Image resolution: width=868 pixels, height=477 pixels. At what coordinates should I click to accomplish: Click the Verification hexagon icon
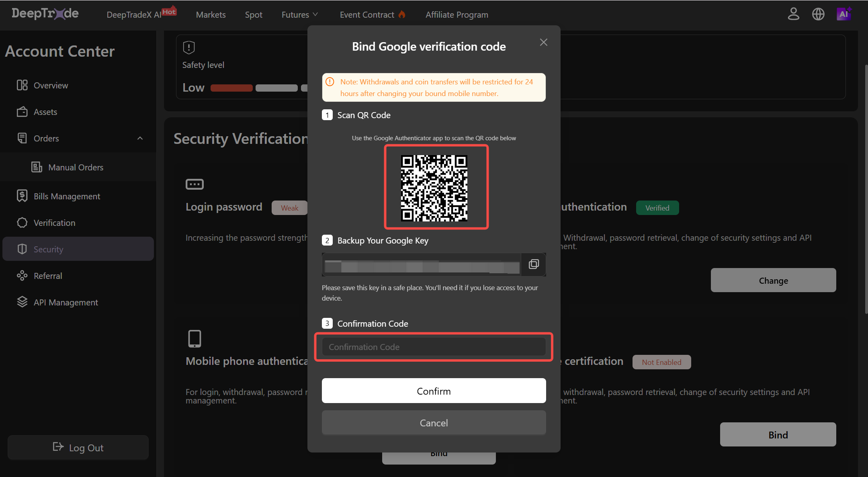pos(22,223)
